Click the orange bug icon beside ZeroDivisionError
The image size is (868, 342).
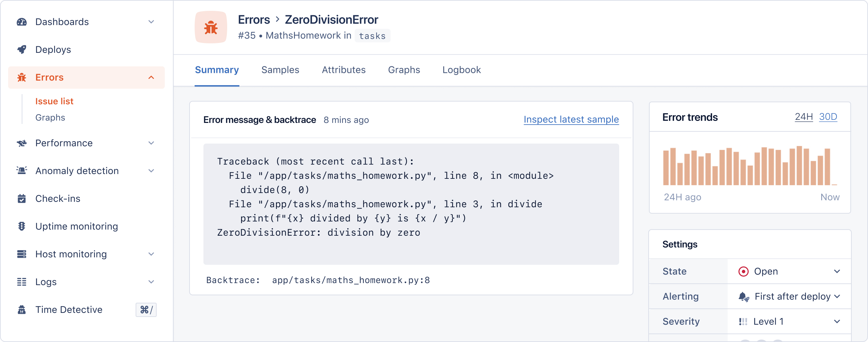(x=211, y=27)
